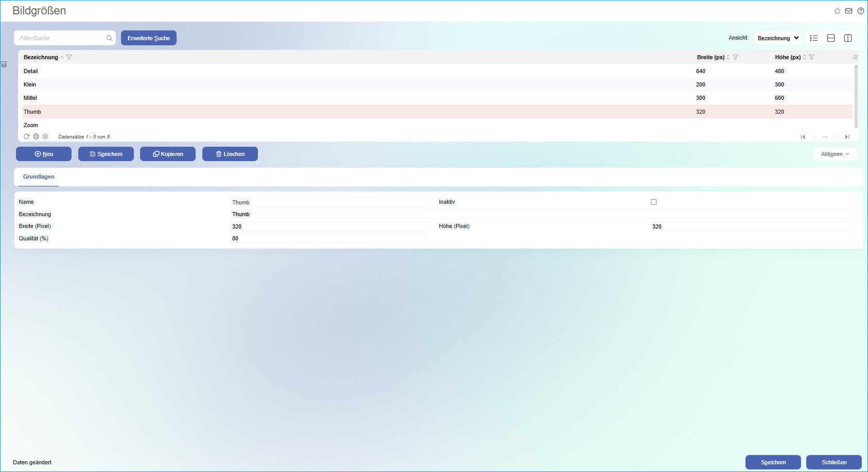Click the envelope mail icon in the header
This screenshot has width=868, height=472.
[848, 11]
